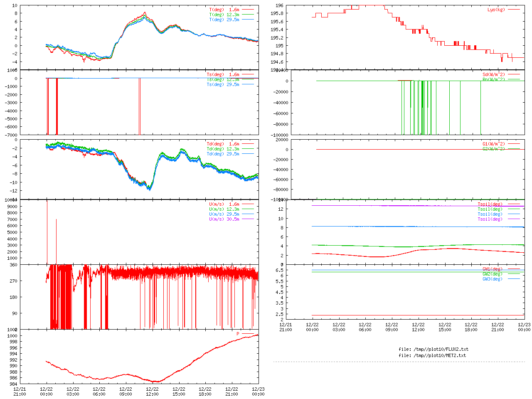Click the 270 tick label on wind direction axis
This screenshot has width=532, height=399.
point(13,281)
